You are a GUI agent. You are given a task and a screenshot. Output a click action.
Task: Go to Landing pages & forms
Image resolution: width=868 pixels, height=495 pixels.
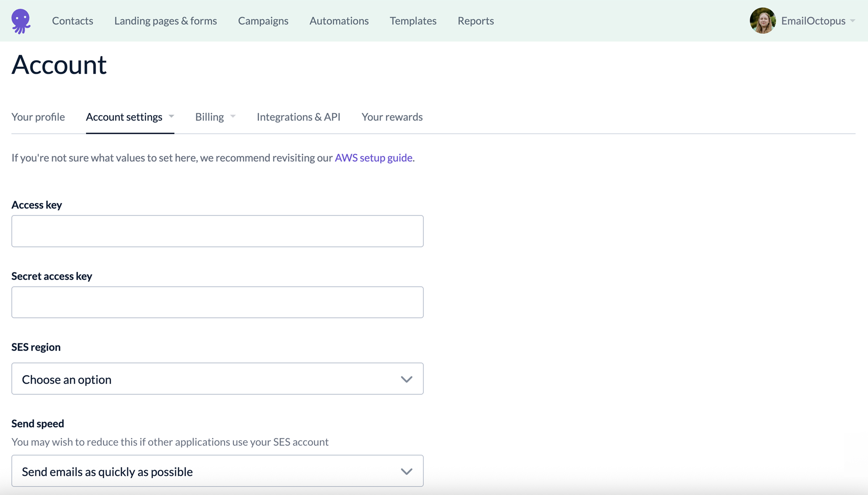click(x=166, y=21)
